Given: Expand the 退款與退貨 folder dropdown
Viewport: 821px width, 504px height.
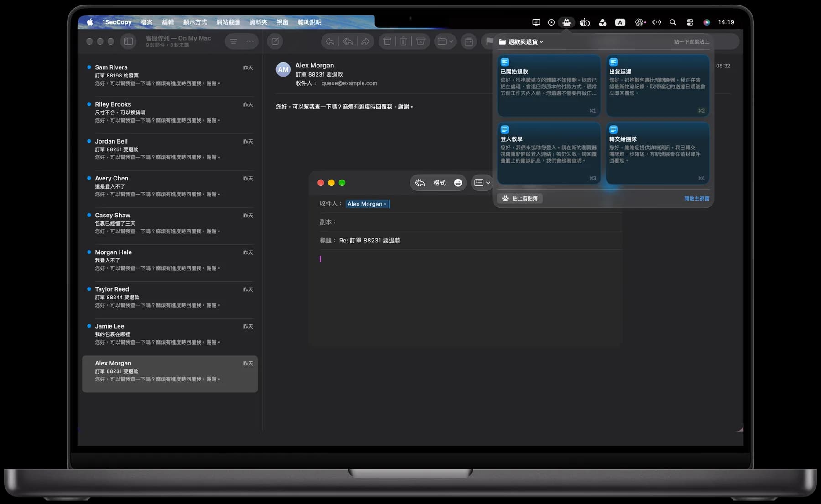Looking at the screenshot, I should tap(521, 42).
